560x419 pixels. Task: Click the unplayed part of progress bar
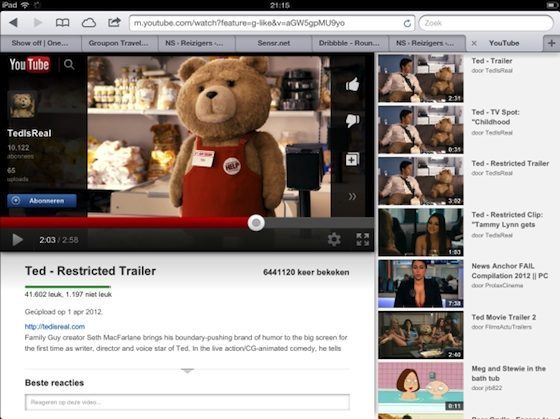319,223
